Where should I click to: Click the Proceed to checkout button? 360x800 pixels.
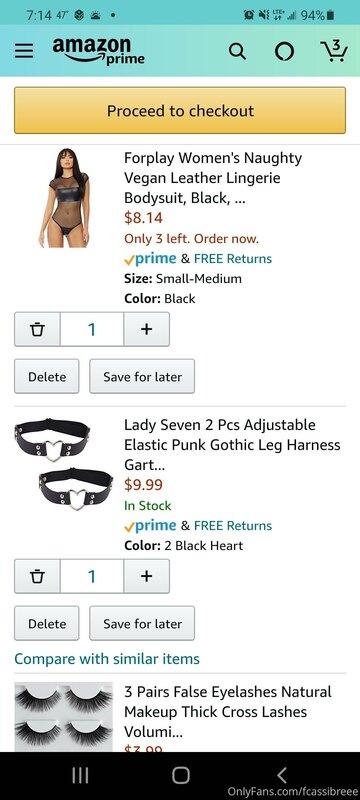point(180,111)
